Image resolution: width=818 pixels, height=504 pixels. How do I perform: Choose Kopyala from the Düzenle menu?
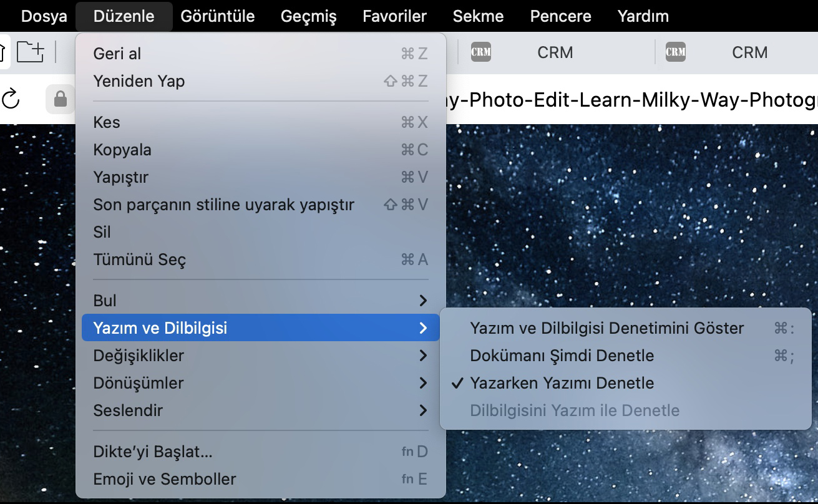[122, 150]
